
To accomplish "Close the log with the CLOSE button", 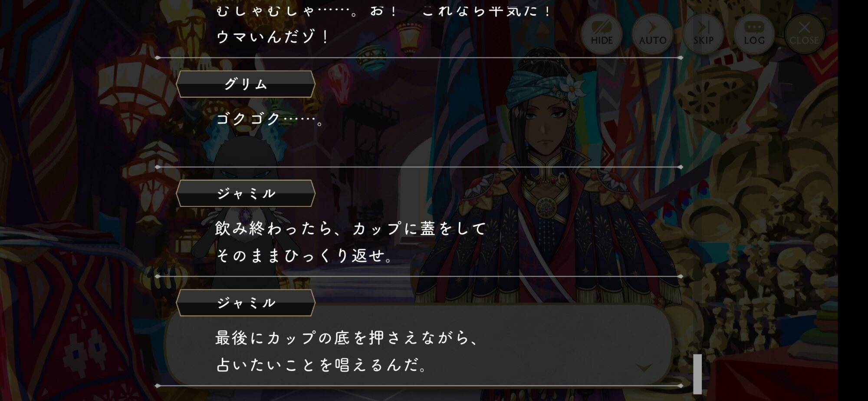I will click(x=804, y=33).
